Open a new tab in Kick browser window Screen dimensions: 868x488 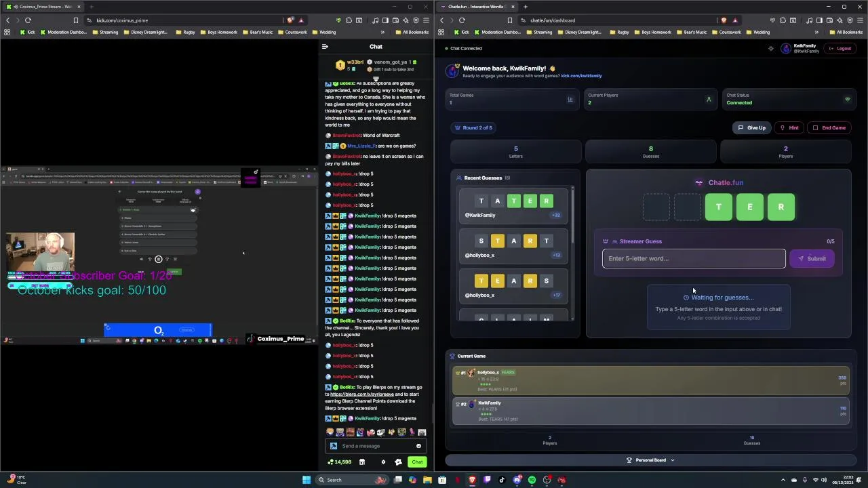pos(92,7)
